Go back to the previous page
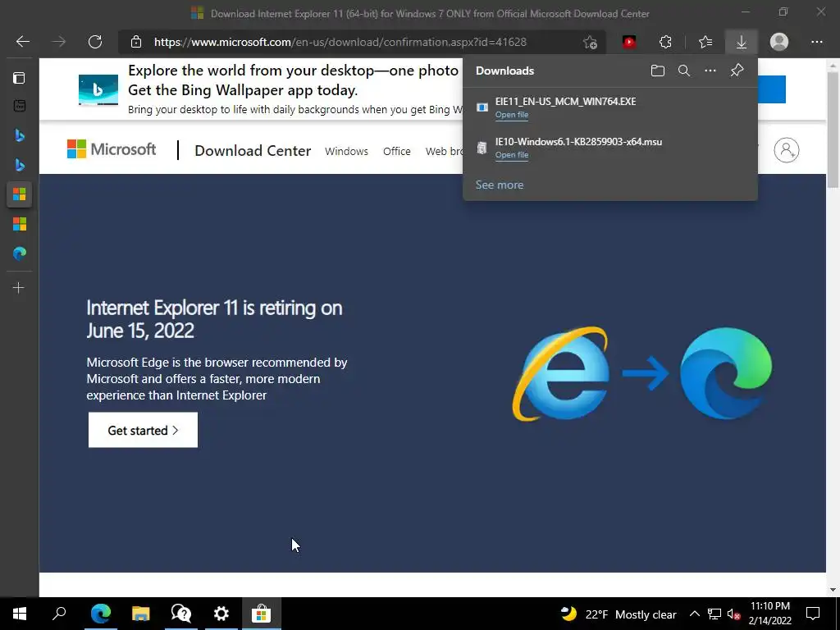Screen dimensions: 840x630 point(22,42)
